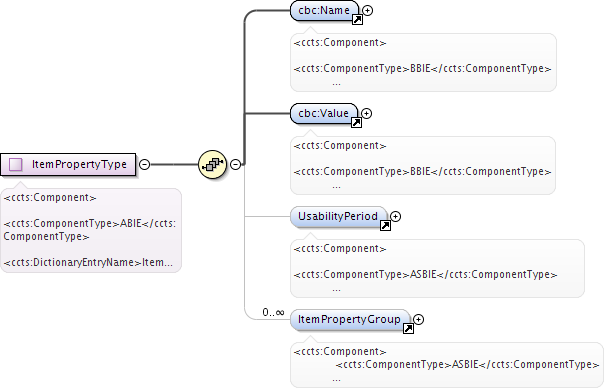Collapse the sequence compositor's children
This screenshot has height=391, width=611.
click(235, 165)
